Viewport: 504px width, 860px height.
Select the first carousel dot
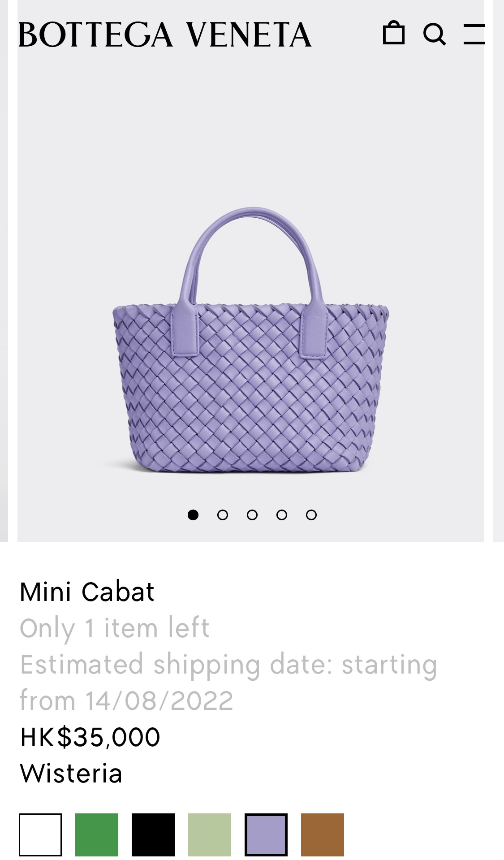pos(193,515)
